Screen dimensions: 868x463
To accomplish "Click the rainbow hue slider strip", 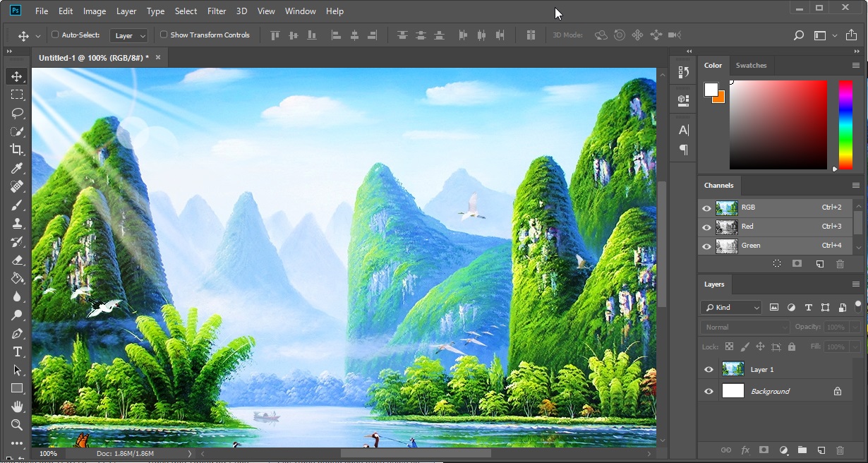I will [845, 125].
